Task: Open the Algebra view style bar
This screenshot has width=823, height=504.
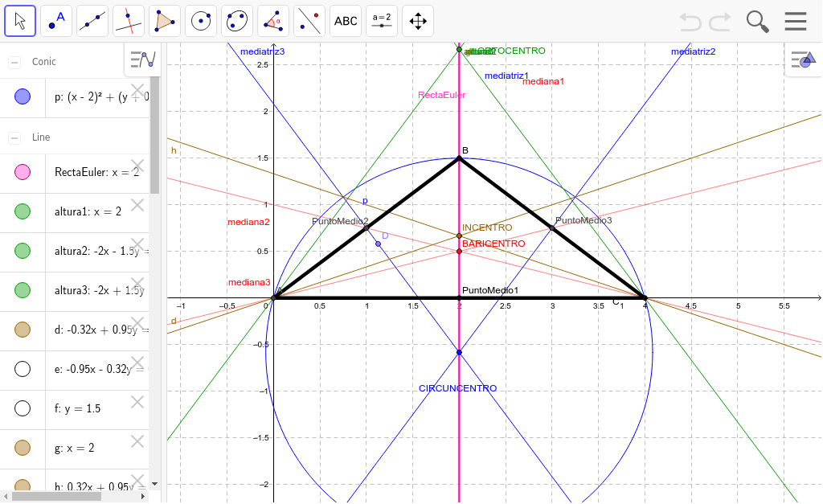Action: (x=143, y=59)
